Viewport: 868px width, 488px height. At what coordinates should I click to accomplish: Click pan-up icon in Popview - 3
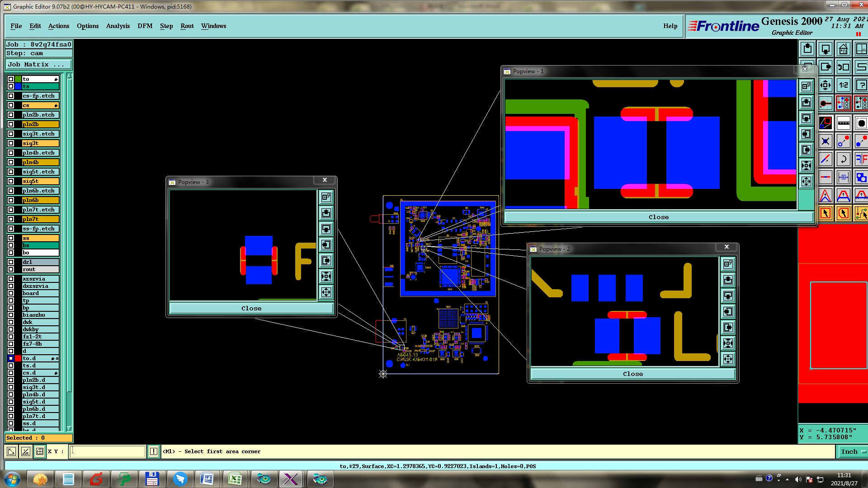point(326,213)
